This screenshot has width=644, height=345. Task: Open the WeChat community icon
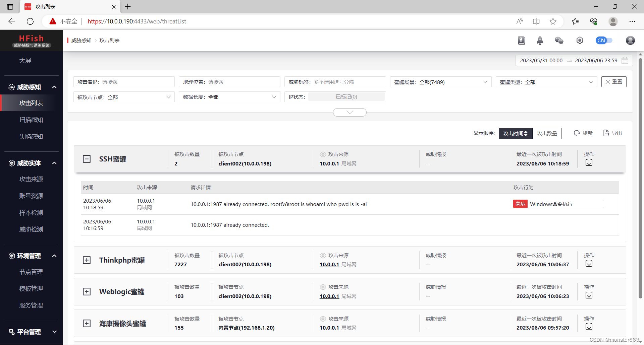point(559,41)
